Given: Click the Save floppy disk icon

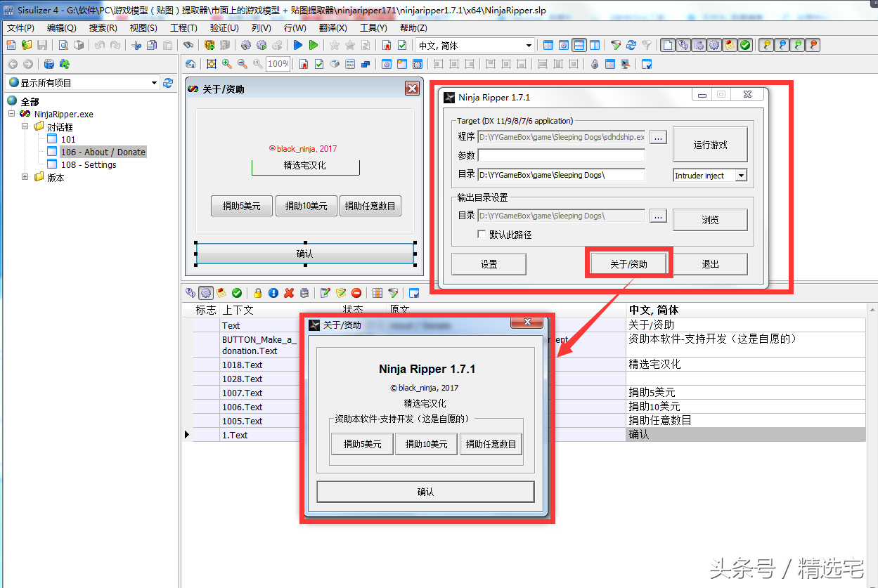Looking at the screenshot, I should point(42,45).
